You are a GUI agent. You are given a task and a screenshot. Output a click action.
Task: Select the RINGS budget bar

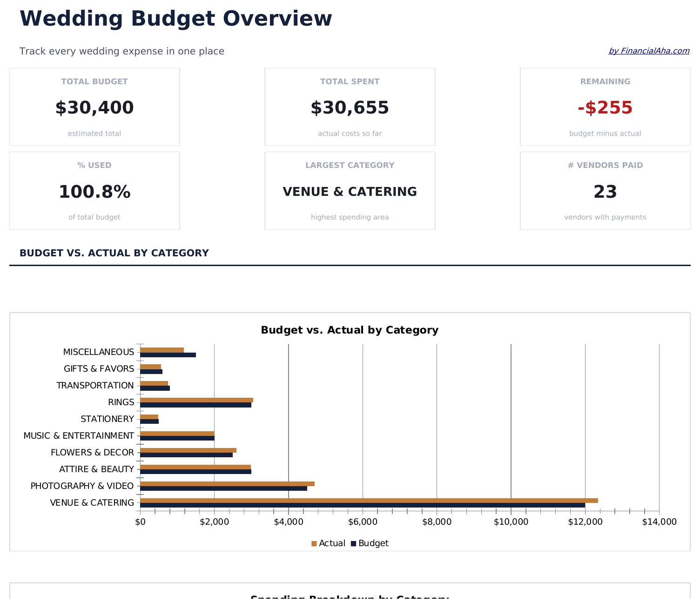pyautogui.click(x=195, y=405)
